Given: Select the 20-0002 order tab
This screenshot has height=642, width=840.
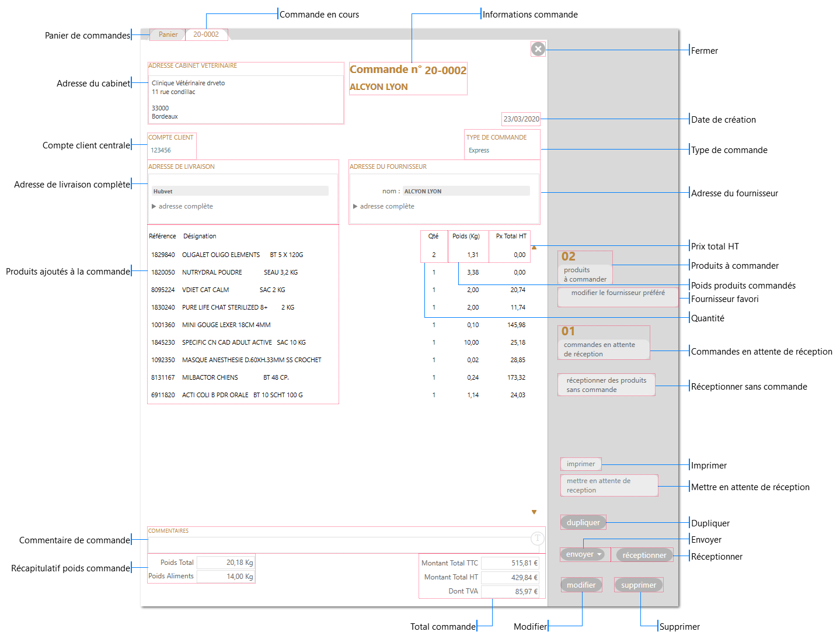Looking at the screenshot, I should [206, 34].
